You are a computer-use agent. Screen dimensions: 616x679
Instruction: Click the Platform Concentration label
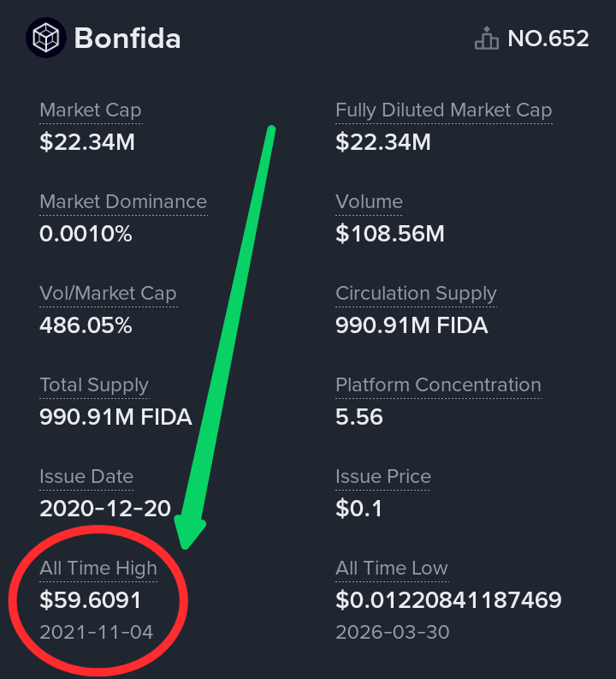(438, 385)
